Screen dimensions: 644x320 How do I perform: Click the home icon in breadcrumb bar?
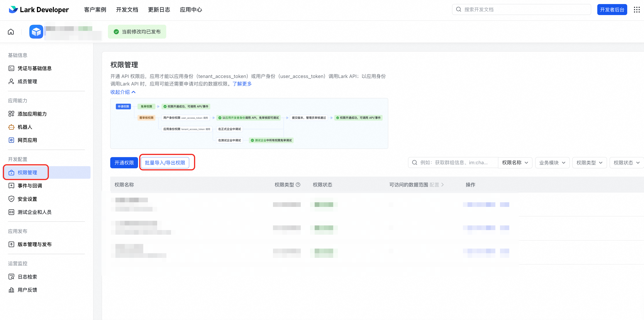[11, 32]
